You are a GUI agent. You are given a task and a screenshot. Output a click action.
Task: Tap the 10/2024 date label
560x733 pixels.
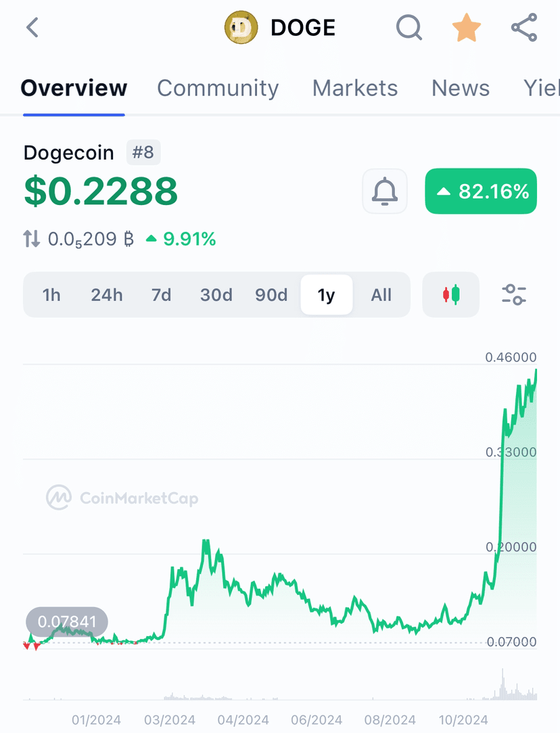click(463, 720)
